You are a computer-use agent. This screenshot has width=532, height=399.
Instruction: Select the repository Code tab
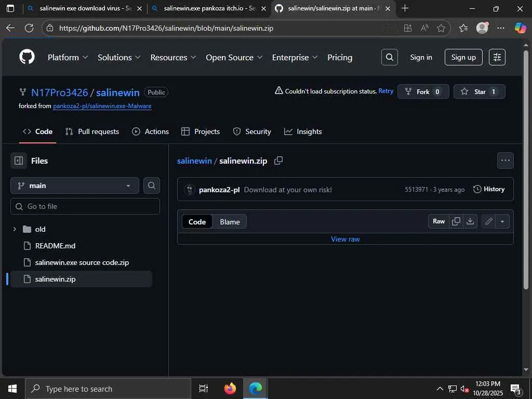click(37, 131)
